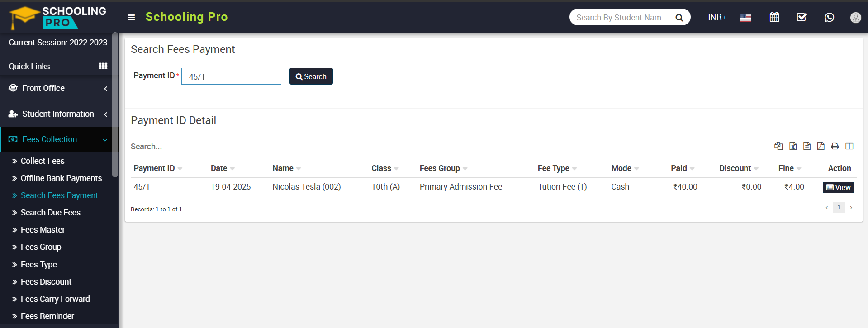Click the ₹40.00 paid amount
Image resolution: width=868 pixels, height=328 pixels.
click(685, 187)
